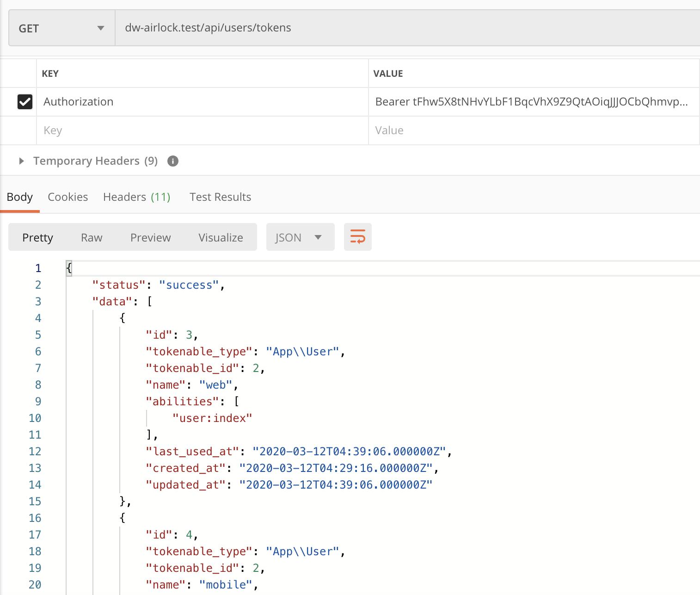This screenshot has width=700, height=595.
Task: Open the GET method dropdown
Action: point(61,28)
